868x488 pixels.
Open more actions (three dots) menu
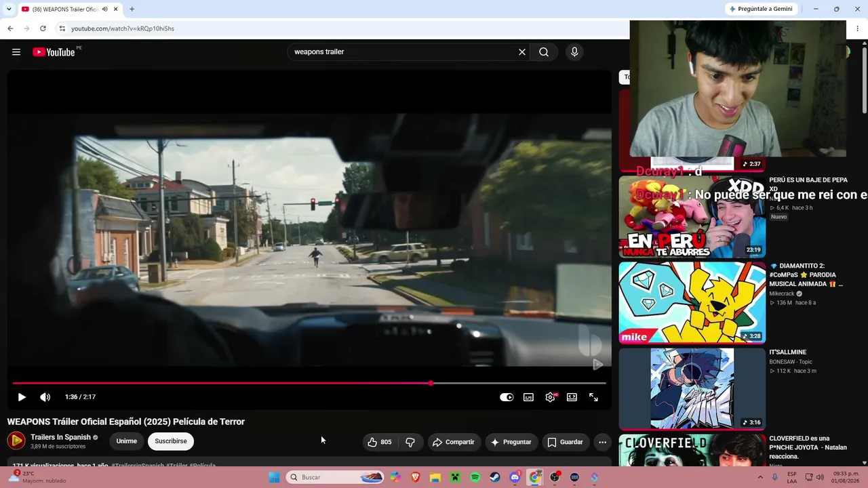(602, 442)
